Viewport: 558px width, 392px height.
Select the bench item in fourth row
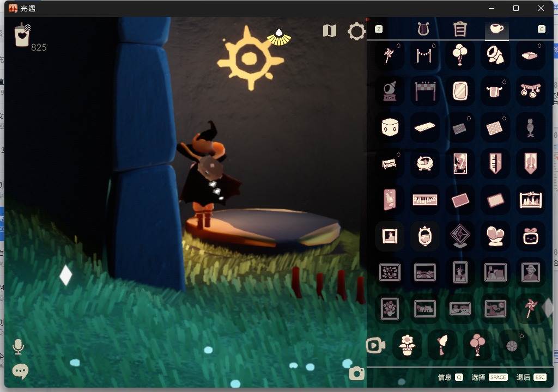[x=389, y=164]
